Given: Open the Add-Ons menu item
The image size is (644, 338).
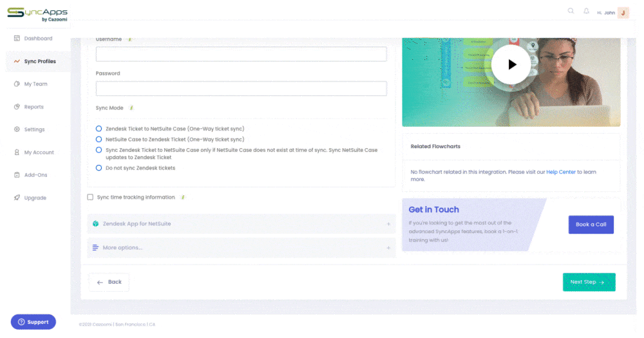Looking at the screenshot, I should tap(35, 175).
